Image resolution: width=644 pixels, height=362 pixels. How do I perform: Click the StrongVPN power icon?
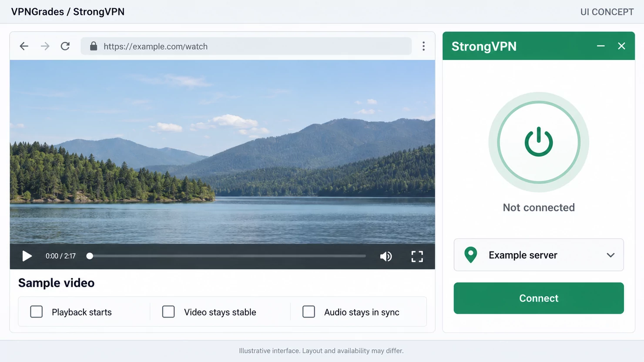point(539,142)
